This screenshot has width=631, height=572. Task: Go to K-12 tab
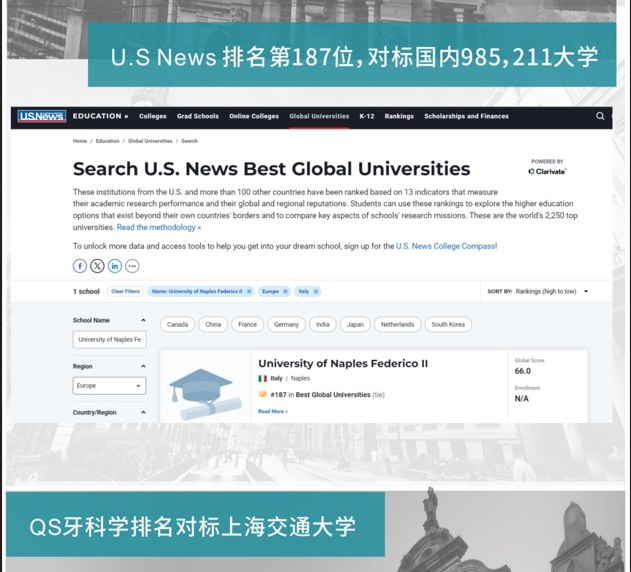click(367, 116)
